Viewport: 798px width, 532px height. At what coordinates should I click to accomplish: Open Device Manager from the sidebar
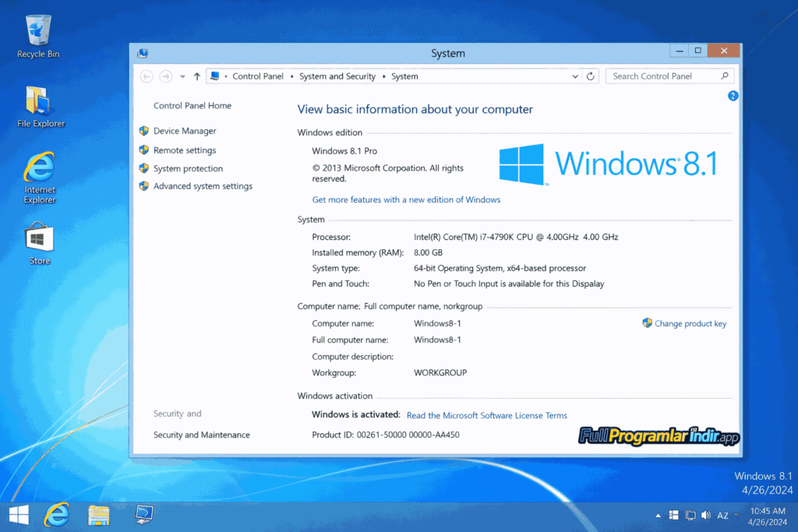(185, 131)
